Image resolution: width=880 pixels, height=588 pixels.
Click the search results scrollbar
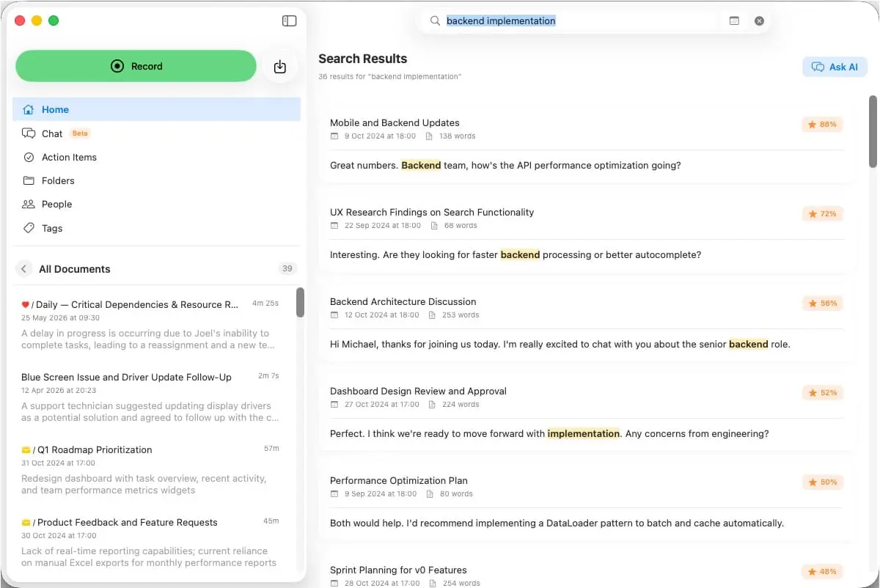coord(873,131)
